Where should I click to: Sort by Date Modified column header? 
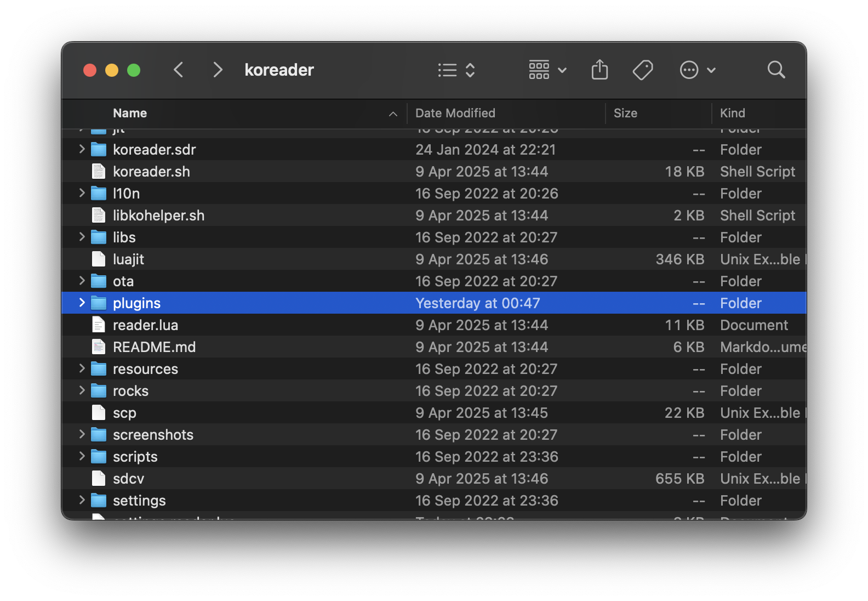455,113
